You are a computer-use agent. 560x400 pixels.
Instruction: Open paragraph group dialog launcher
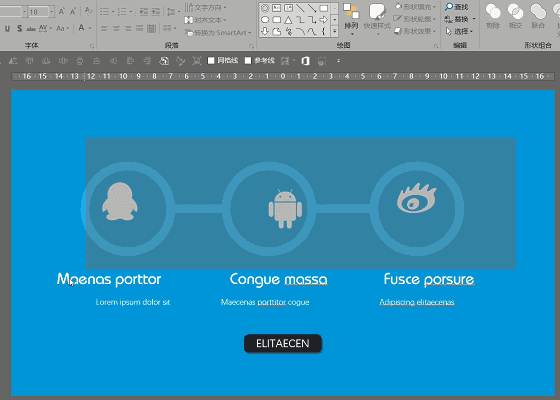coord(251,46)
